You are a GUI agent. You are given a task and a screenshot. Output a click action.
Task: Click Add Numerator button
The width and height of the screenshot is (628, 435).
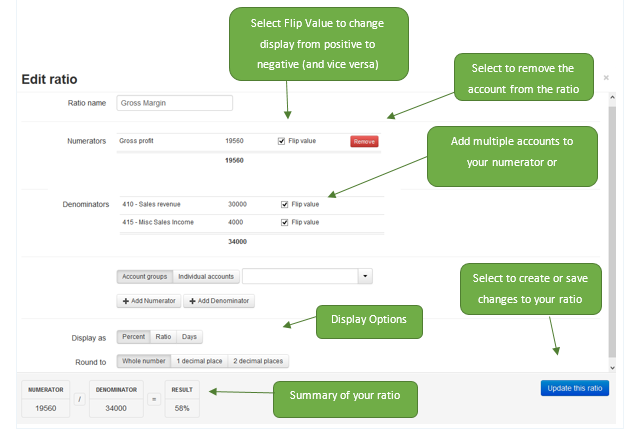(x=148, y=300)
